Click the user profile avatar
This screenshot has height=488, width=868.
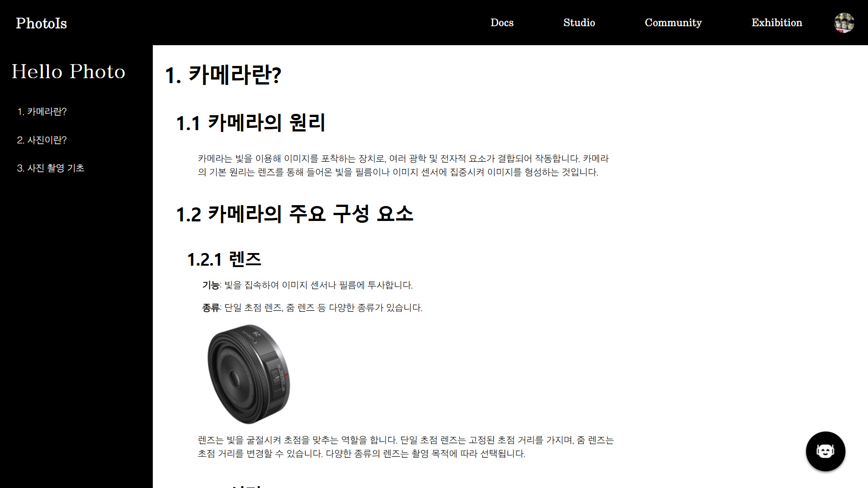point(844,23)
